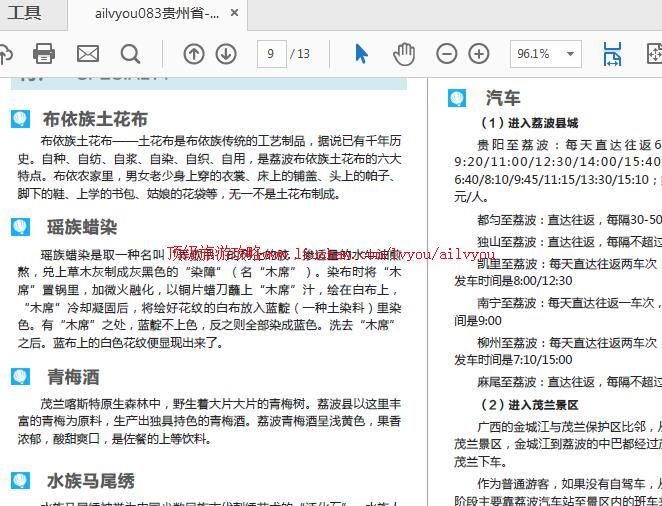
Task: Click the 布依族土花布 heading
Action: pyautogui.click(x=94, y=119)
